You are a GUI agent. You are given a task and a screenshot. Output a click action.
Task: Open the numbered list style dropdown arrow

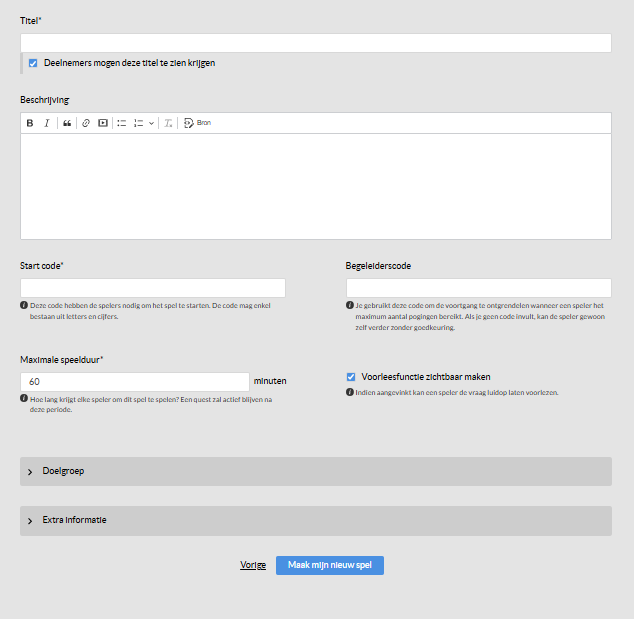click(151, 123)
